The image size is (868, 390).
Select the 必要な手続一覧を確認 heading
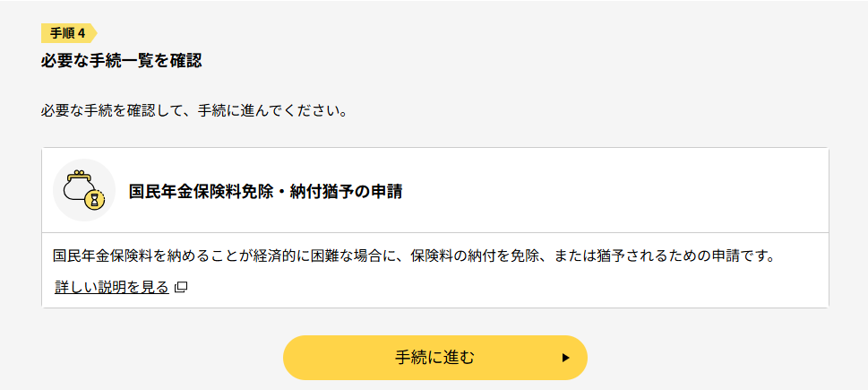121,60
